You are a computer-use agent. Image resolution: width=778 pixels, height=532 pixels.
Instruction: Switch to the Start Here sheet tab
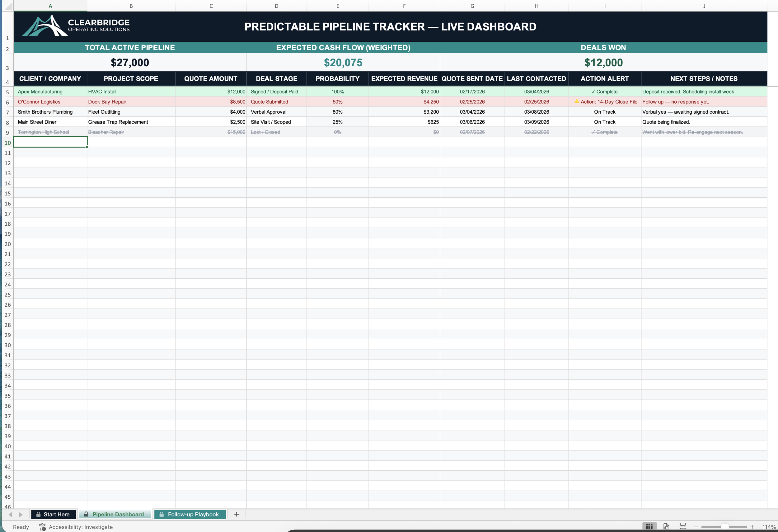56,514
